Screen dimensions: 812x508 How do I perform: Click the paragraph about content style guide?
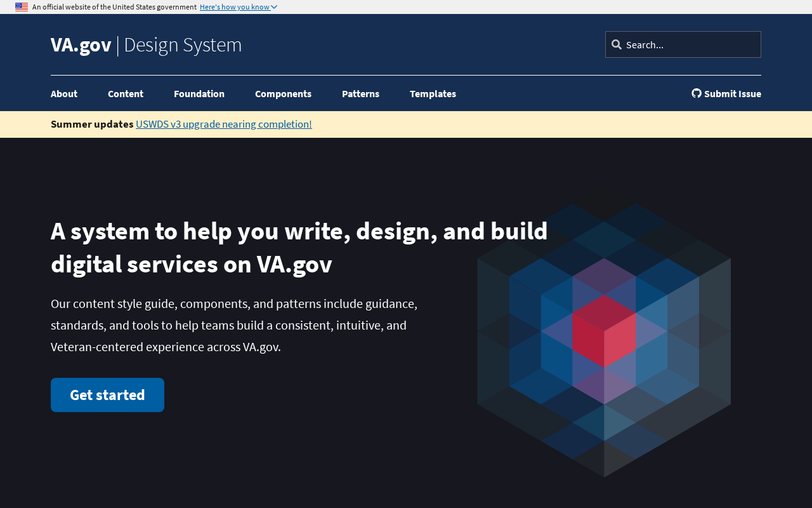click(234, 325)
